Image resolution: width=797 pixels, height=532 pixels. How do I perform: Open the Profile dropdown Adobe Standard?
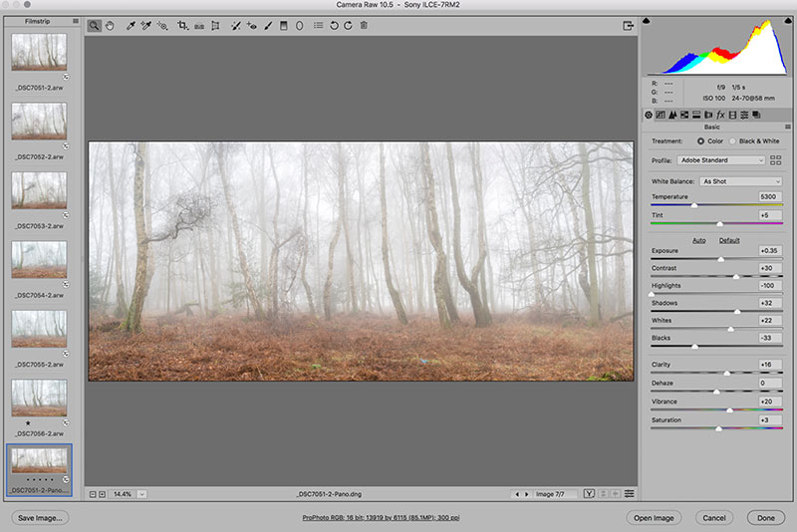click(721, 160)
